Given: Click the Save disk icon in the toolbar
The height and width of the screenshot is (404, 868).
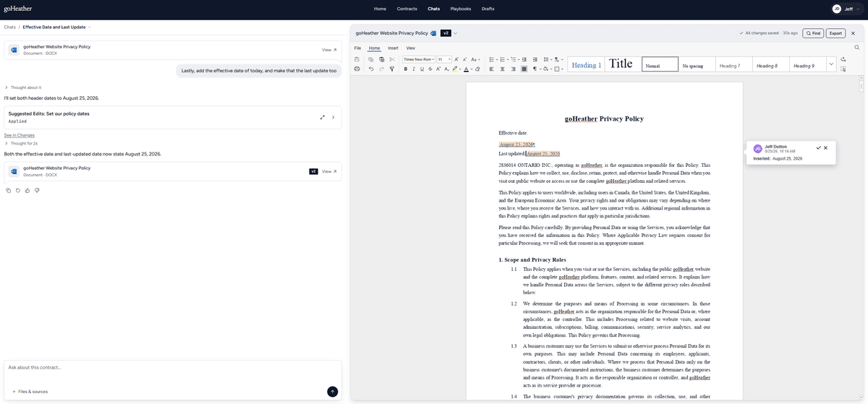Looking at the screenshot, I should point(357,59).
